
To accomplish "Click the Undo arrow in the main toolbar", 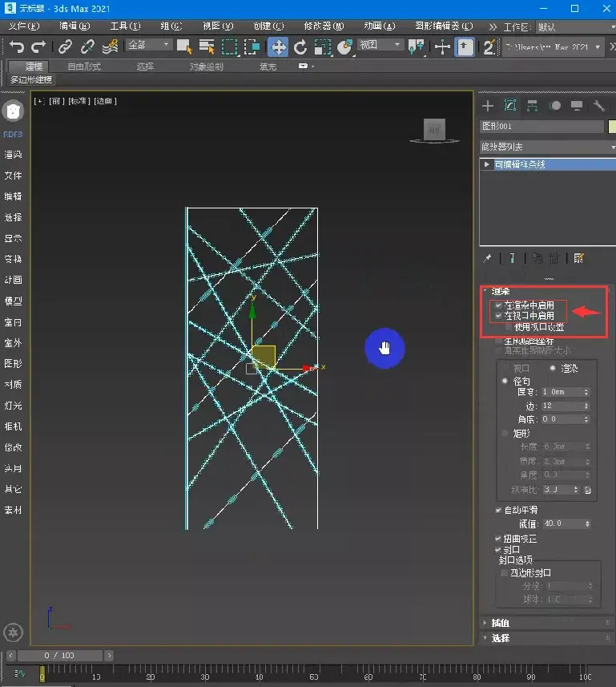I will coord(17,46).
